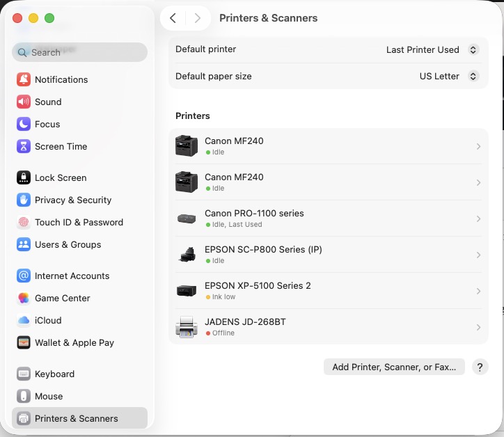504x437 pixels.
Task: Expand EPSON SC-P800 Series row chevron
Action: pos(478,255)
